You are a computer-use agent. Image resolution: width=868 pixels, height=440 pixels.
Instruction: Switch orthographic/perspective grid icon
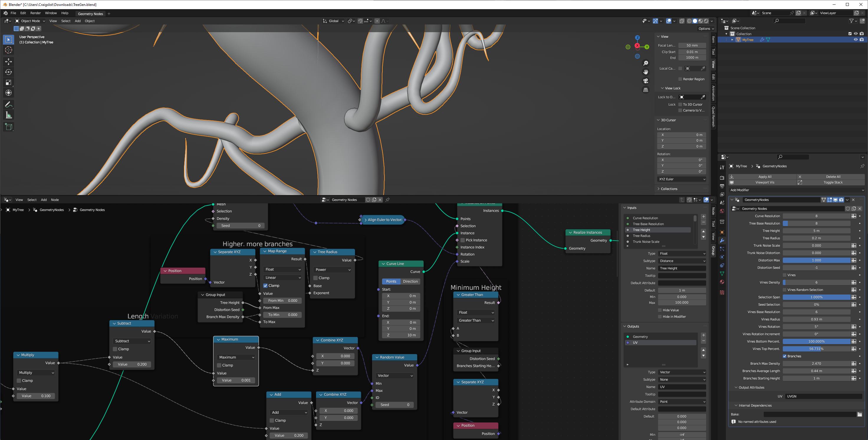click(646, 90)
